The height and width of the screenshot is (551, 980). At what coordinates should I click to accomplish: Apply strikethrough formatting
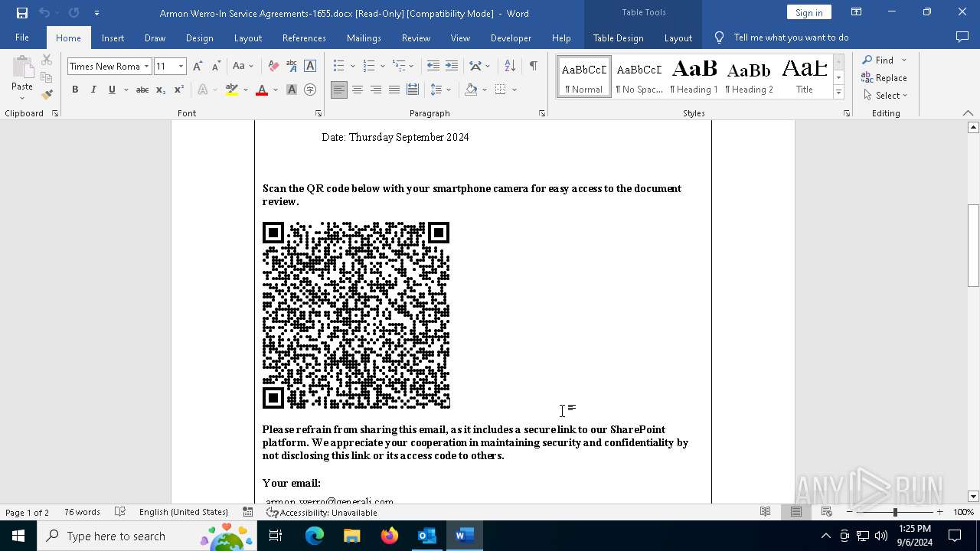pos(142,90)
